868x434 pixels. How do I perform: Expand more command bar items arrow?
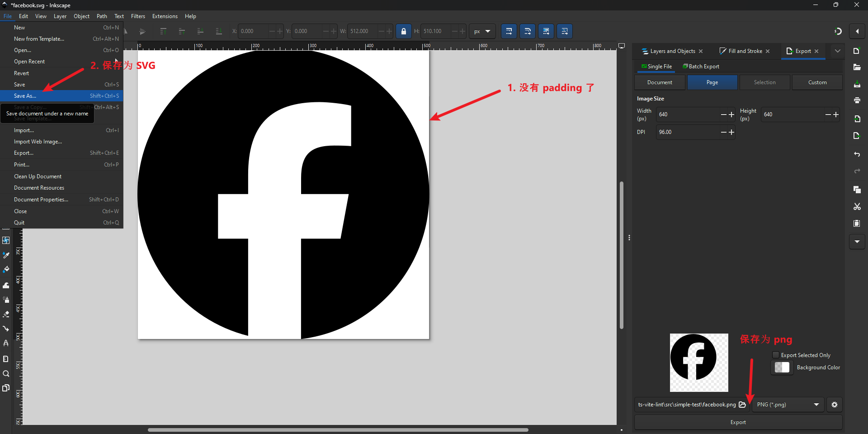[x=857, y=242]
